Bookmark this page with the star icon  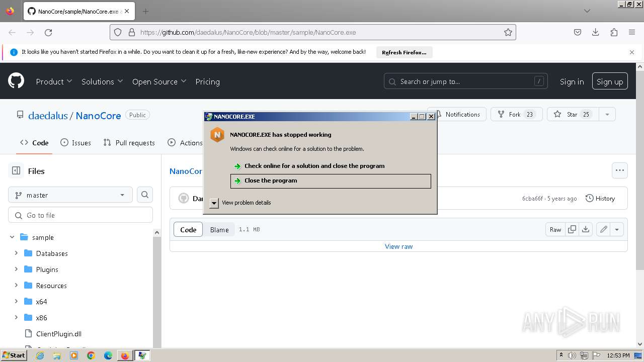[508, 32]
